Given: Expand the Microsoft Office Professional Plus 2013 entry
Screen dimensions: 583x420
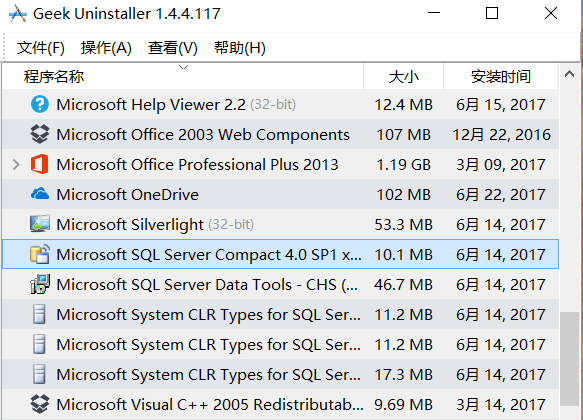Looking at the screenshot, I should pyautogui.click(x=16, y=164).
